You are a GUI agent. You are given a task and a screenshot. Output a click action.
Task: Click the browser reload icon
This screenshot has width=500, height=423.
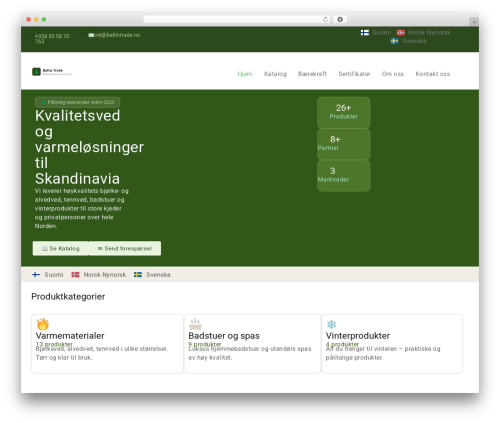click(325, 20)
